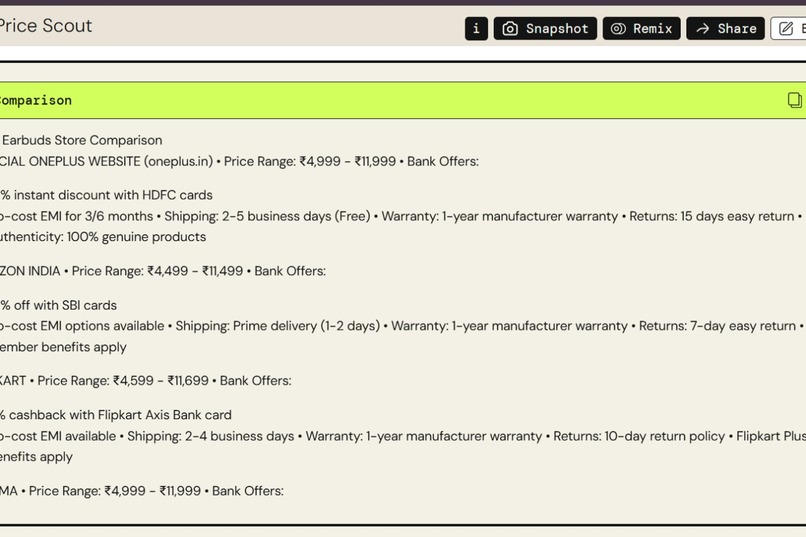806x537 pixels.
Task: Select the member benefits apply line
Action: coord(63,347)
